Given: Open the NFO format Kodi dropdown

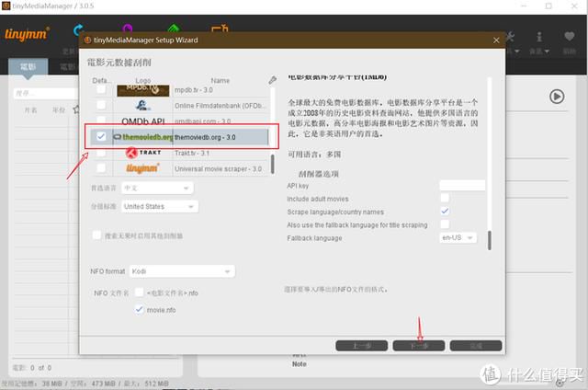Looking at the screenshot, I should click(182, 271).
